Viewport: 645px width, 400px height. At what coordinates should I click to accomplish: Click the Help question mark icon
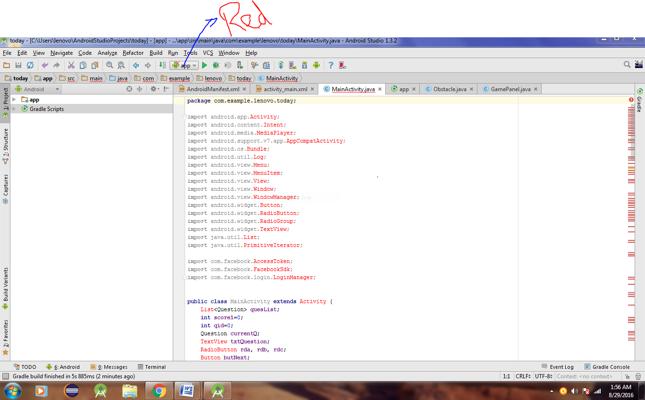coord(330,65)
